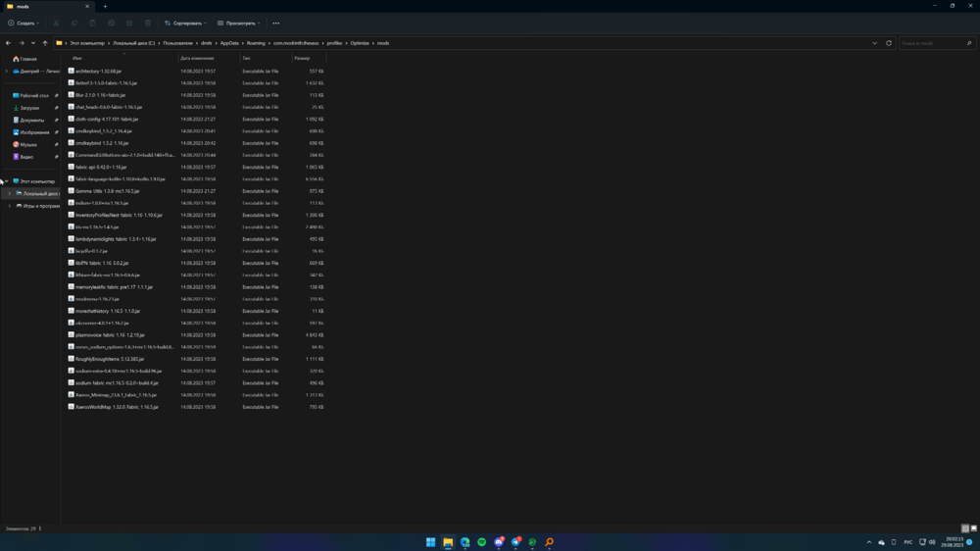Open Telegram from the taskbar

tap(515, 542)
